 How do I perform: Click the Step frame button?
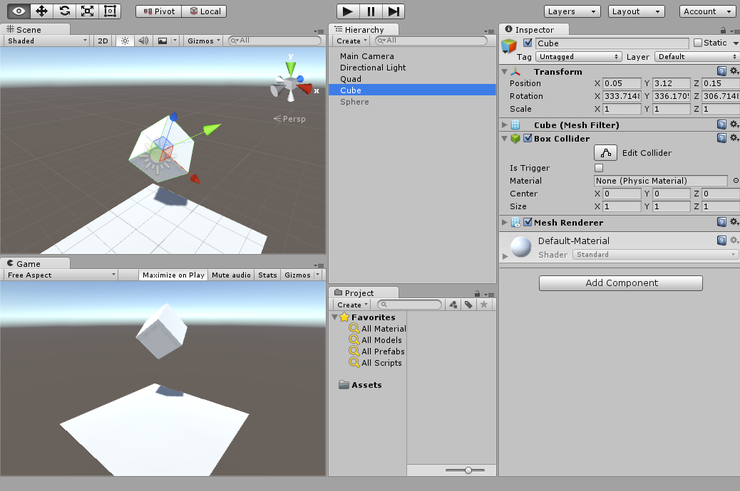coord(394,11)
